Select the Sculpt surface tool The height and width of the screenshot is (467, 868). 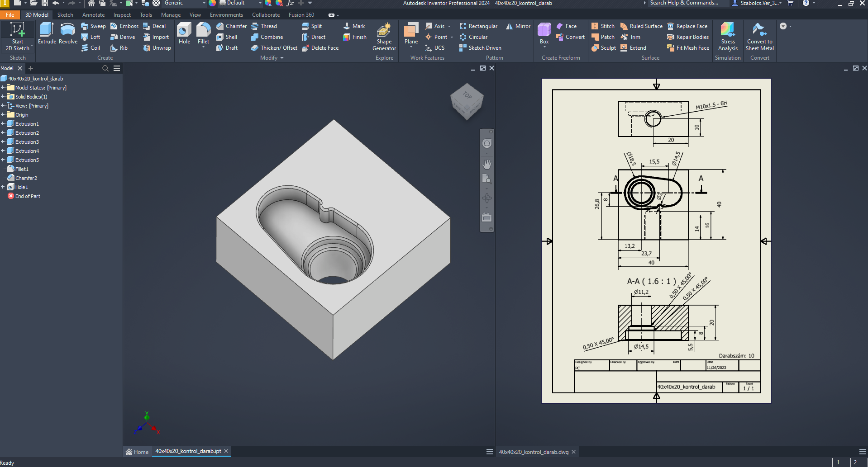click(x=604, y=48)
